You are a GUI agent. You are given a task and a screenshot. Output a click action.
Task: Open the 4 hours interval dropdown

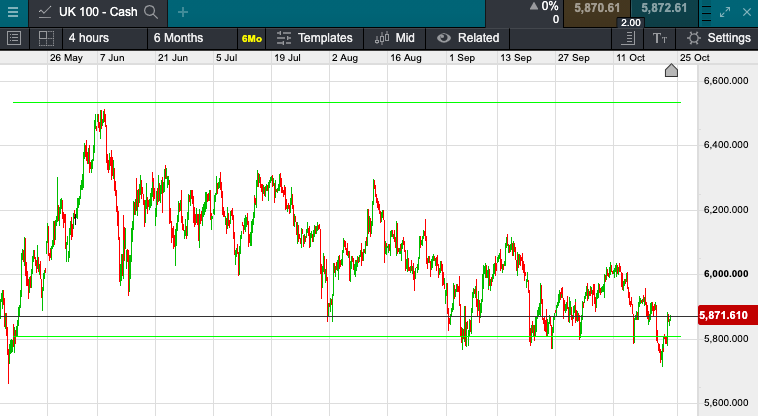(104, 38)
